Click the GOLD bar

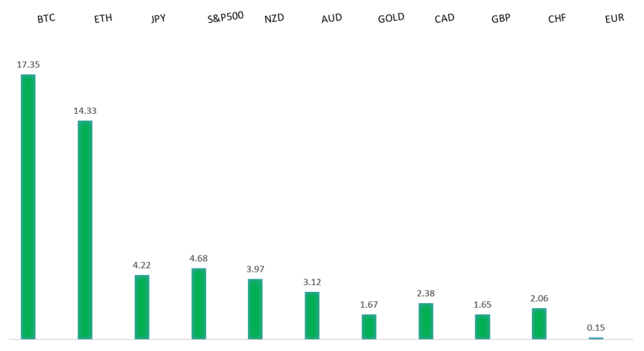tap(369, 326)
